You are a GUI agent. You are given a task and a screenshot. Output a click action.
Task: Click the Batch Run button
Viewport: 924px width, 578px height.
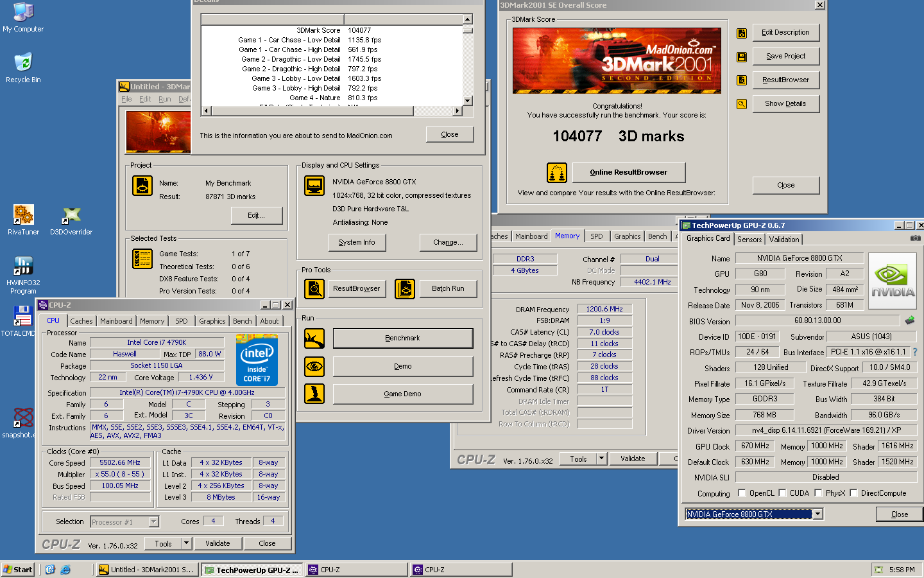pos(449,289)
